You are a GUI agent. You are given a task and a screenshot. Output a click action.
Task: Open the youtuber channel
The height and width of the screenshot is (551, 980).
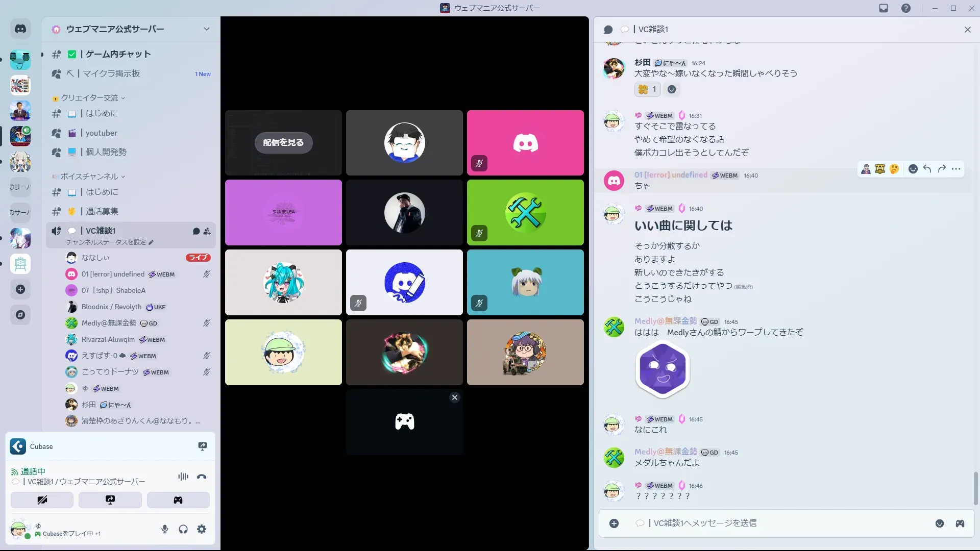[101, 133]
